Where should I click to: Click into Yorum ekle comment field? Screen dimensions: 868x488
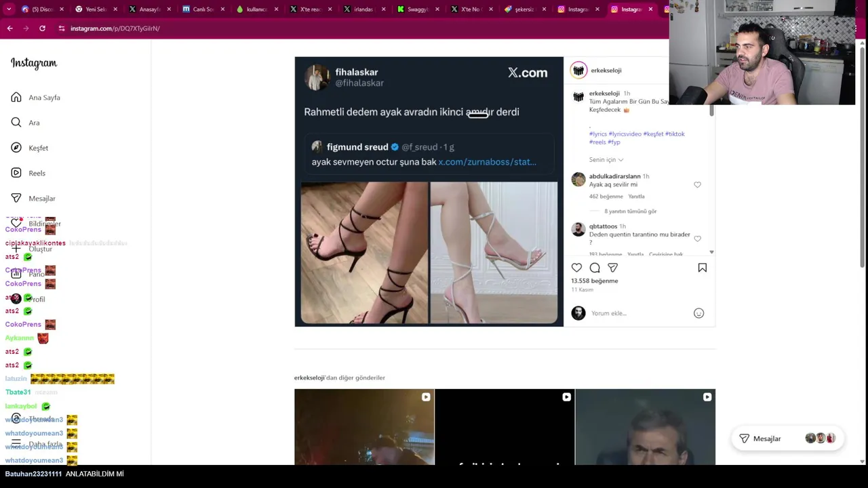637,313
